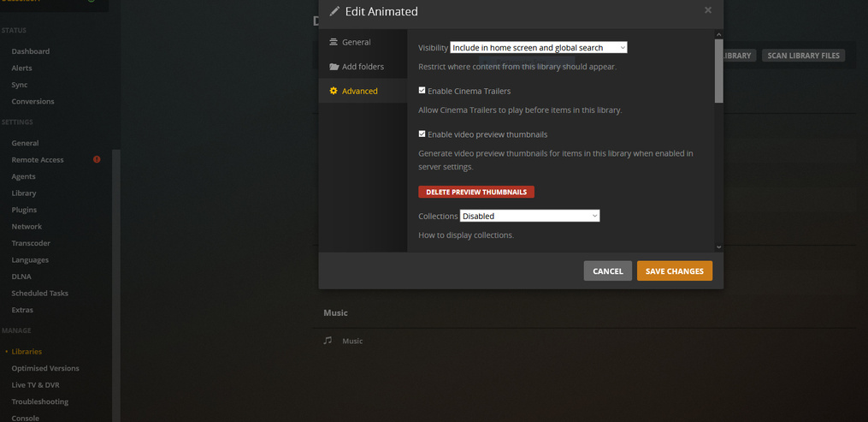This screenshot has height=422, width=868.
Task: Open Remote Access settings
Action: pyautogui.click(x=38, y=159)
